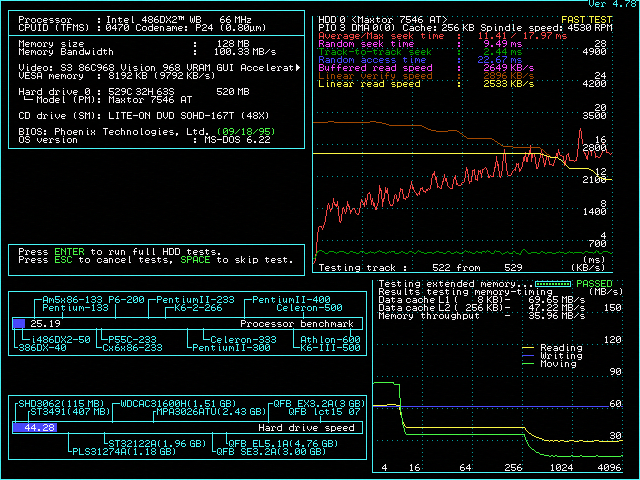Click the PentiumII-400 reference label

point(291,300)
